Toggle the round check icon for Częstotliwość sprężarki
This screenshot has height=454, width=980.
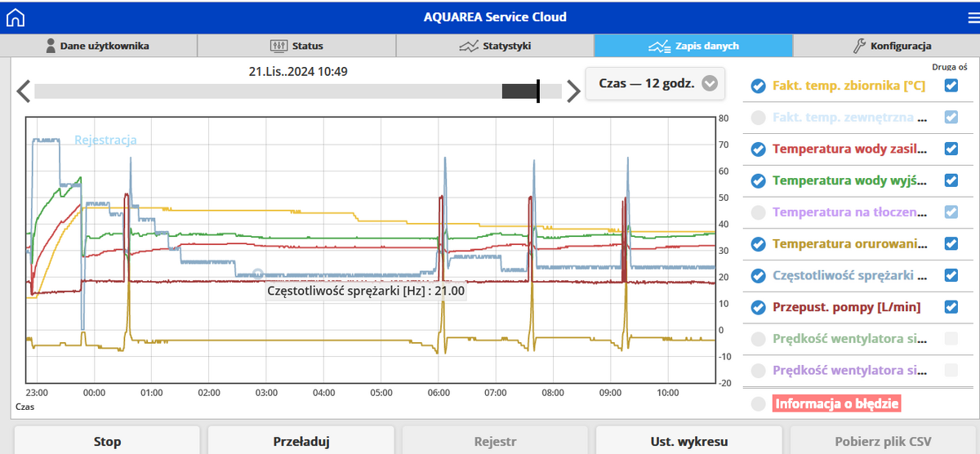[758, 275]
